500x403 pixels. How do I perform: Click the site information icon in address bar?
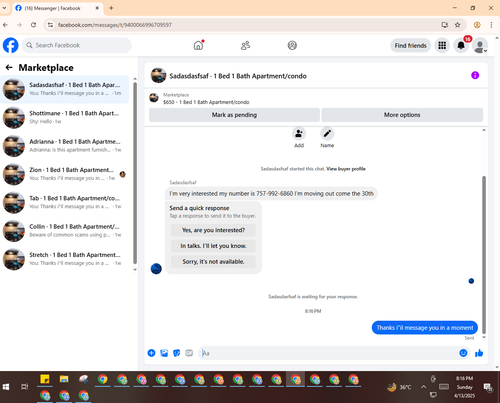pyautogui.click(x=50, y=25)
